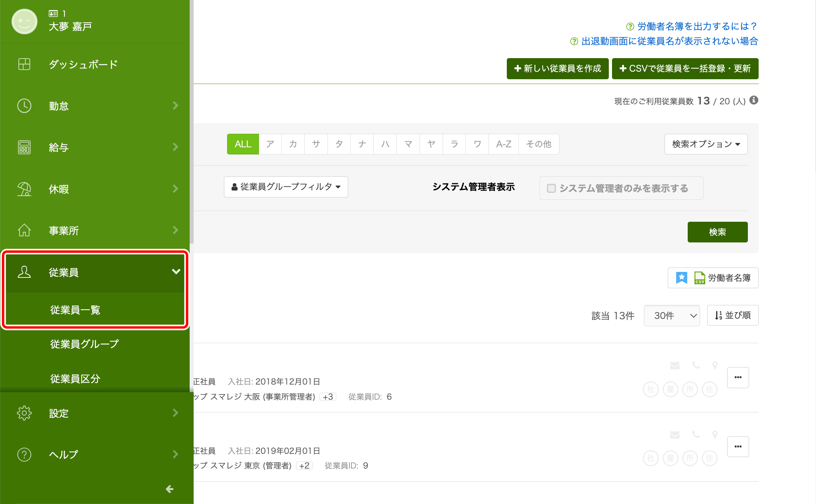Click the house icon for 事業所

click(x=24, y=230)
